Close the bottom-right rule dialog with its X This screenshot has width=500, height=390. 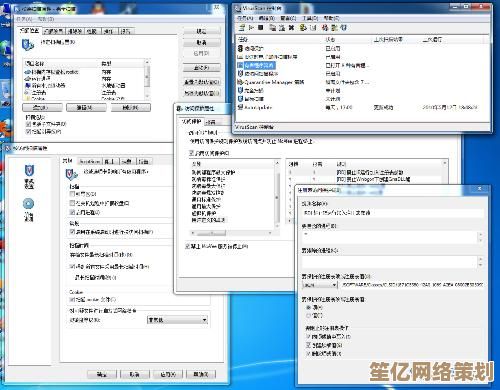(479, 189)
